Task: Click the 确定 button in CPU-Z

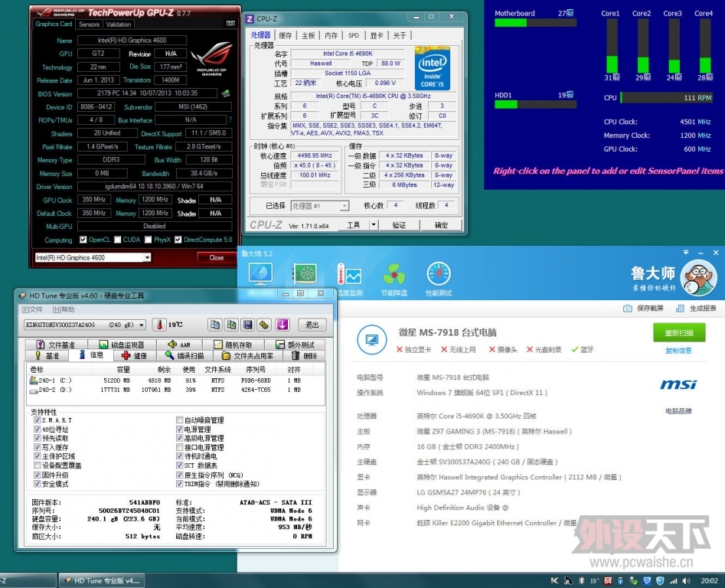Action: coord(441,225)
